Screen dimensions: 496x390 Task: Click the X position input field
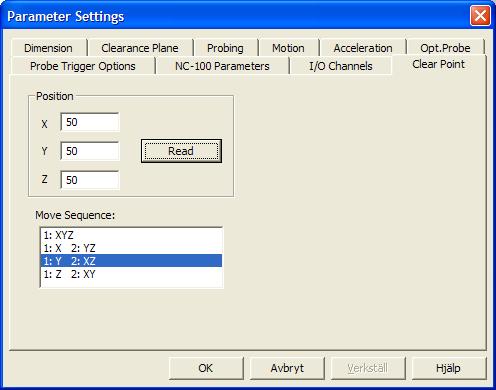pos(90,122)
